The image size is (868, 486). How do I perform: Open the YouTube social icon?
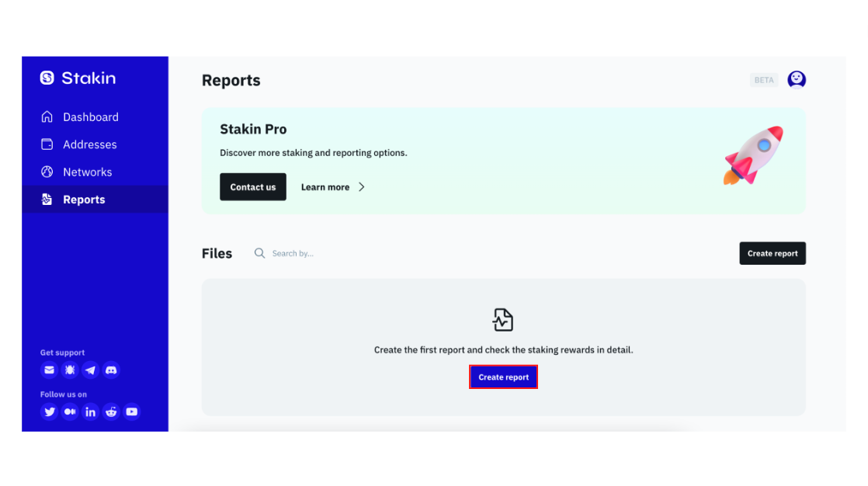pyautogui.click(x=131, y=411)
